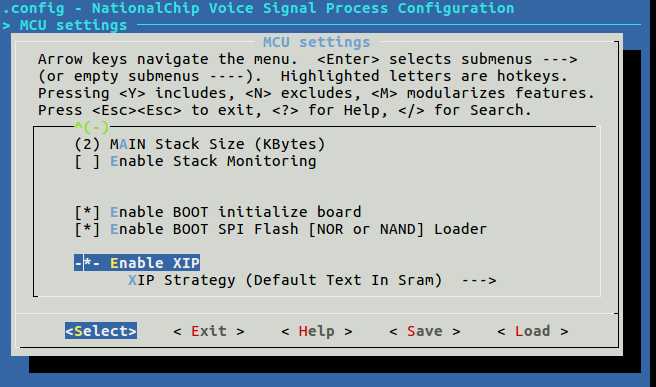Click the .config NationalChip title text

258,8
